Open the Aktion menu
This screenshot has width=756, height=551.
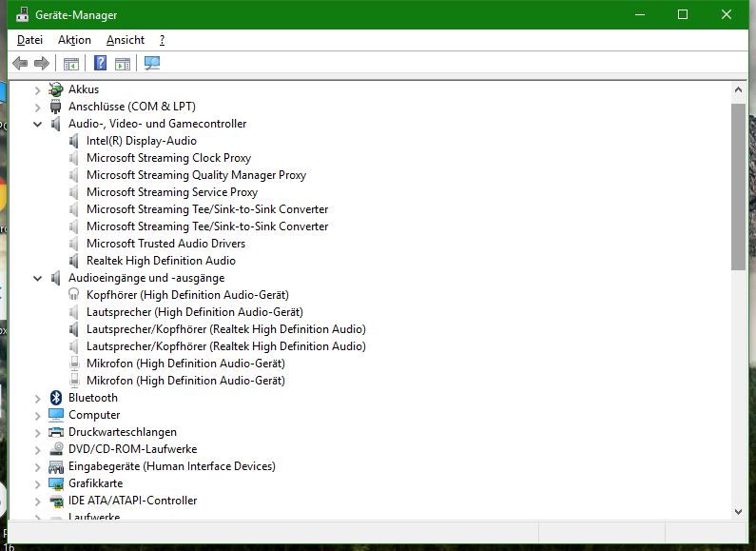74,40
